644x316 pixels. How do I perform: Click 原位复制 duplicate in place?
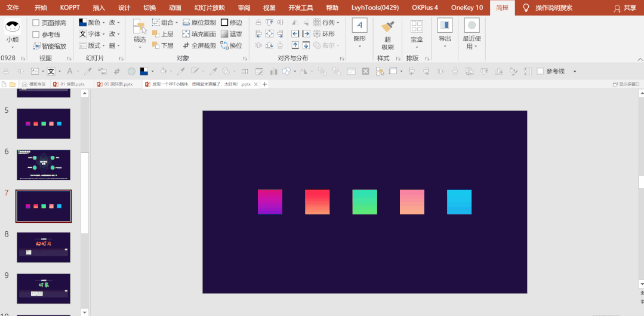click(x=199, y=23)
